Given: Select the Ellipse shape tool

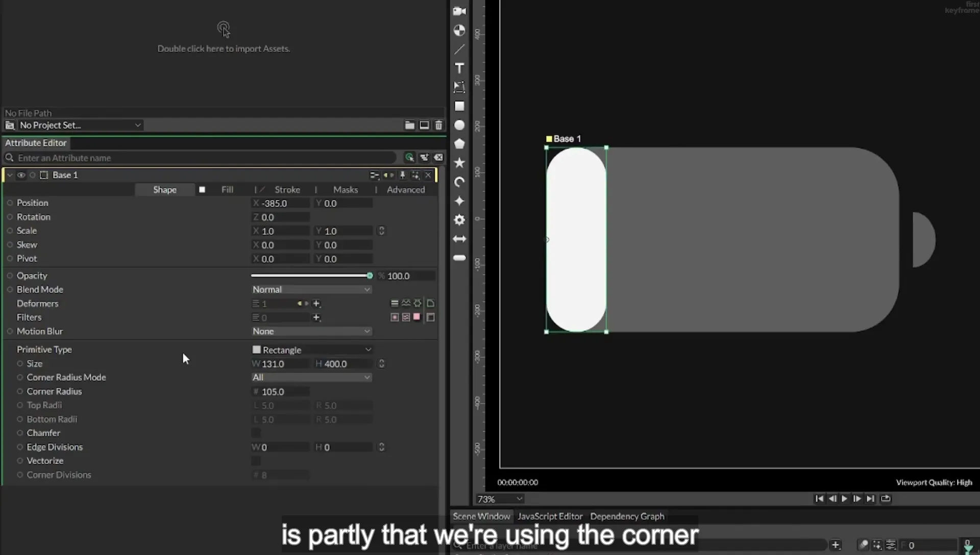Looking at the screenshot, I should [459, 125].
